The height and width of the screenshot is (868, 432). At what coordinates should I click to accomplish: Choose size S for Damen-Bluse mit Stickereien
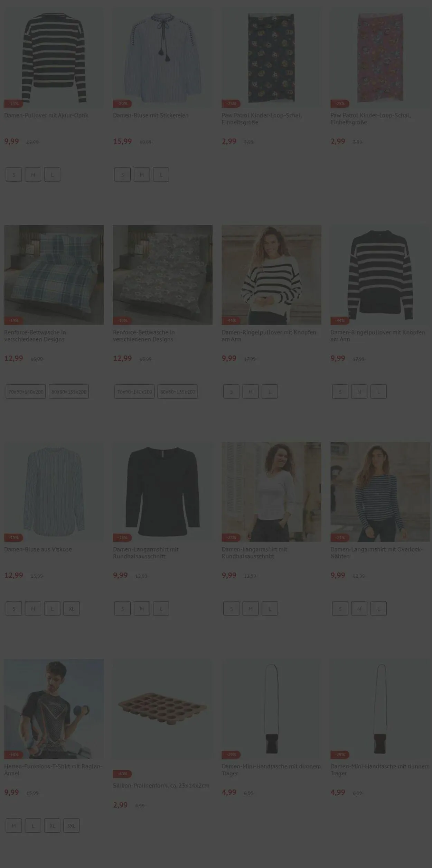[122, 174]
